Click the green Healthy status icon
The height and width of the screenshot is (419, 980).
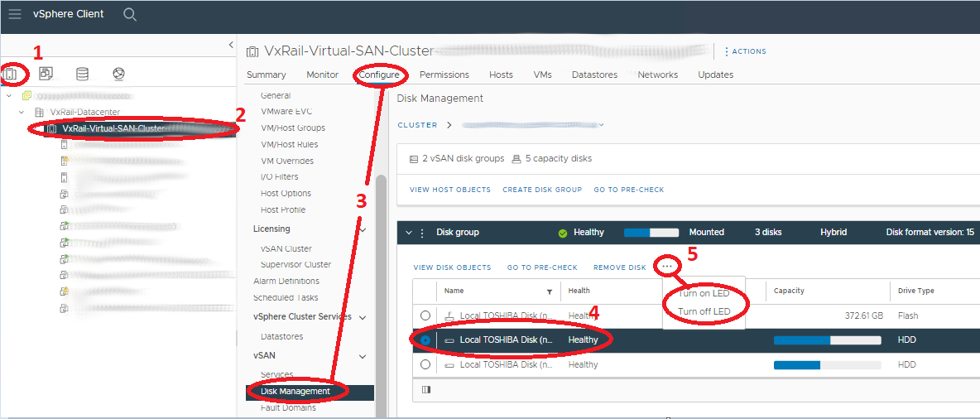563,233
